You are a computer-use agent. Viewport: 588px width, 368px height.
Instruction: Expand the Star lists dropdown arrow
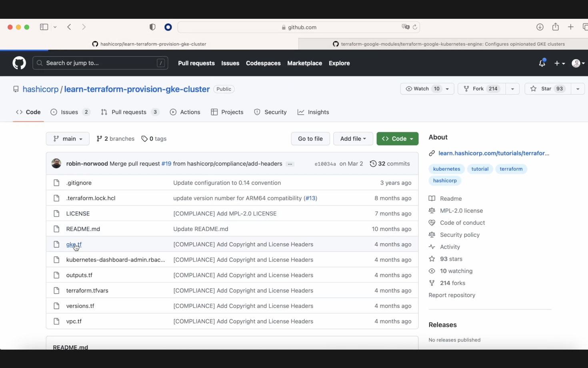pos(578,89)
